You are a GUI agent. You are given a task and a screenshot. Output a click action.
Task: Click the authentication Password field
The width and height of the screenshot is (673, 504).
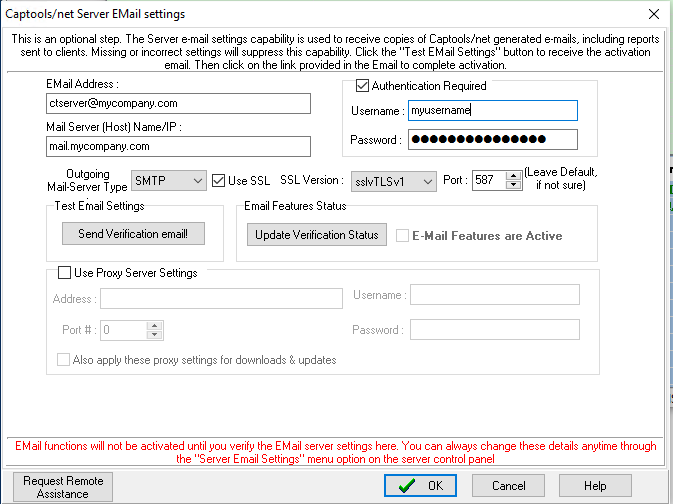[x=493, y=140]
